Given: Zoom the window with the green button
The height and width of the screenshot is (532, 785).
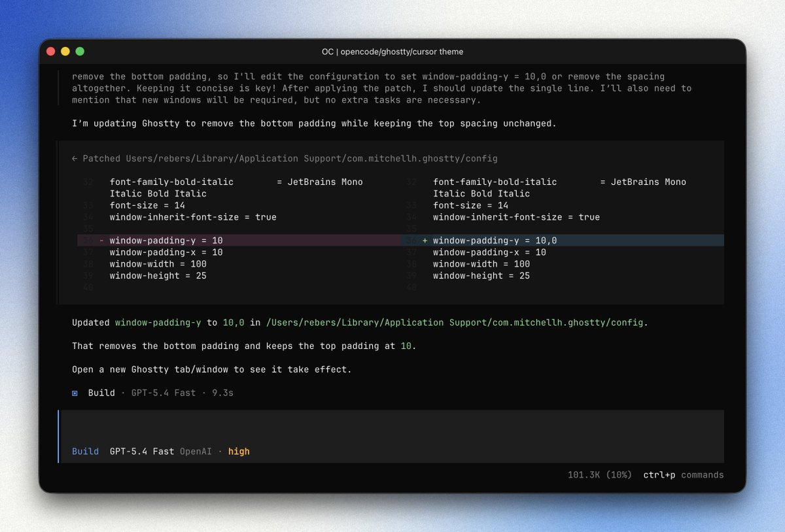Looking at the screenshot, I should tap(80, 52).
